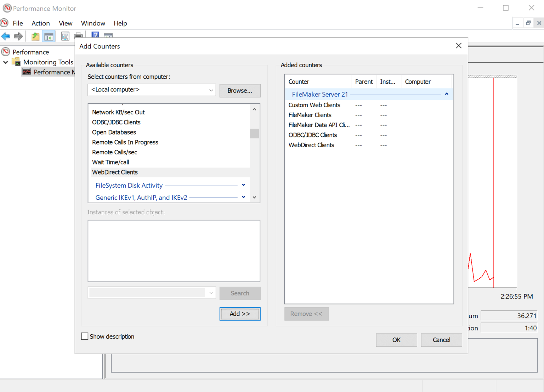Click the Monitoring Tools folder icon
Viewport: 544px width, 392px height.
[16, 61]
